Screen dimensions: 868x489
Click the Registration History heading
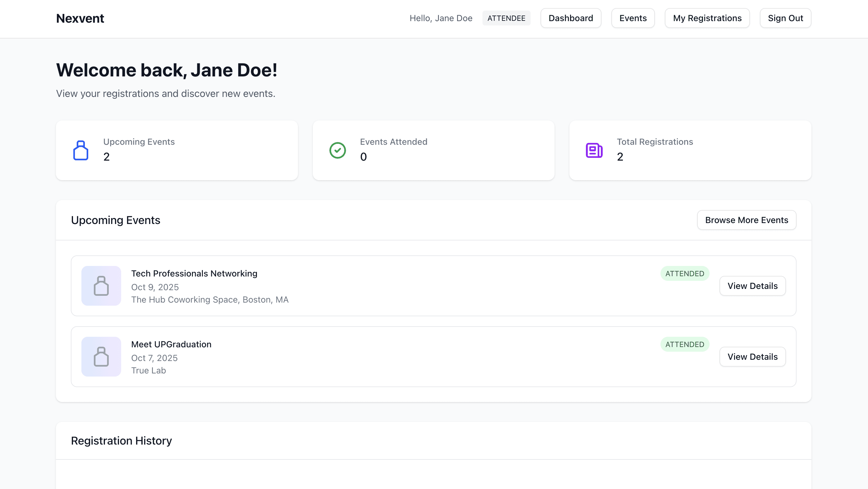pyautogui.click(x=121, y=441)
